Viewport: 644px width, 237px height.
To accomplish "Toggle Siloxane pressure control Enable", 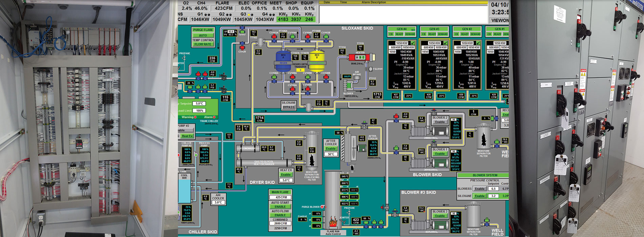I will 480,196.
